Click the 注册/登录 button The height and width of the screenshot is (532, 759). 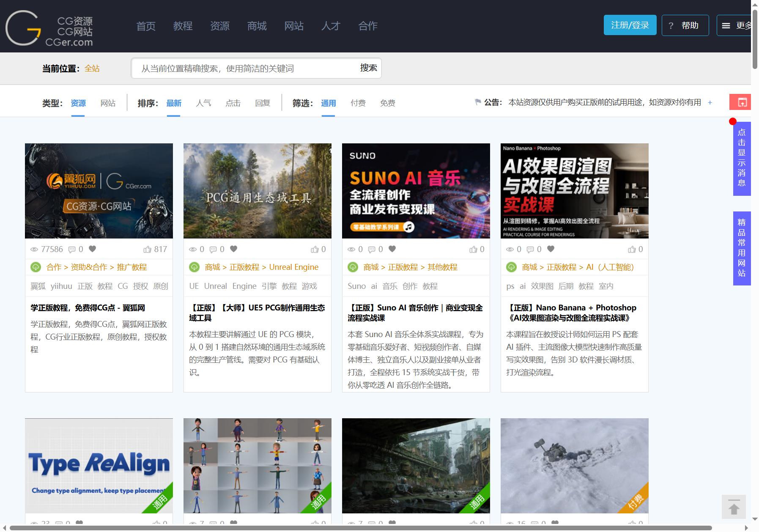630,25
